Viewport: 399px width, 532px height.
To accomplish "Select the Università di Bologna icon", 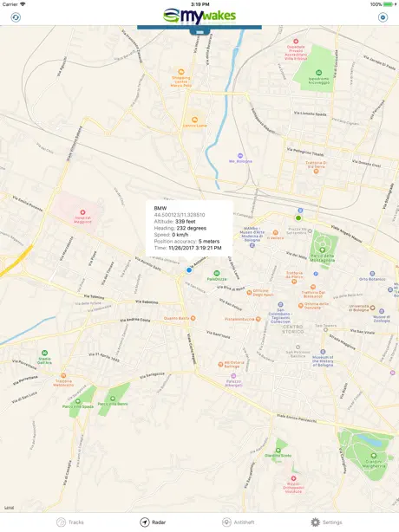I will (372, 308).
